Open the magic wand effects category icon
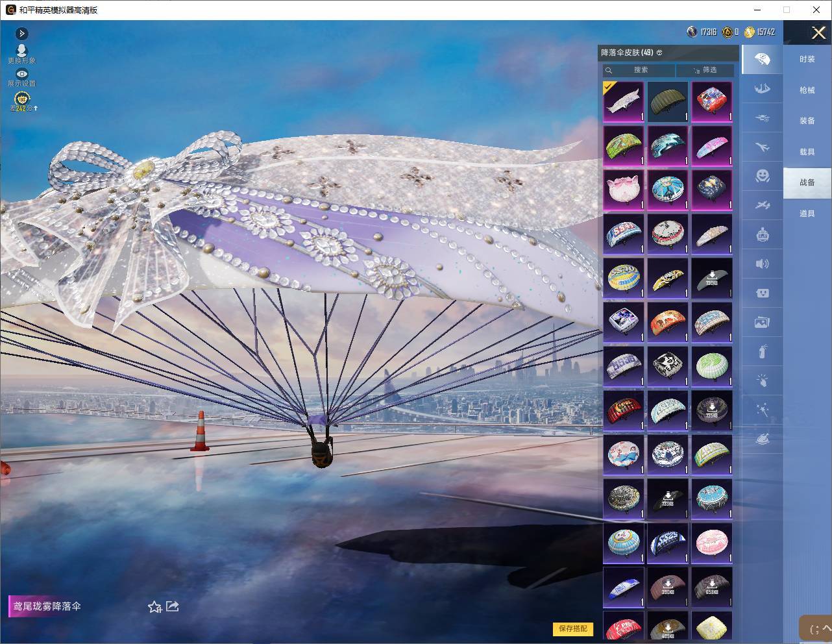The image size is (832, 644). pos(763,410)
